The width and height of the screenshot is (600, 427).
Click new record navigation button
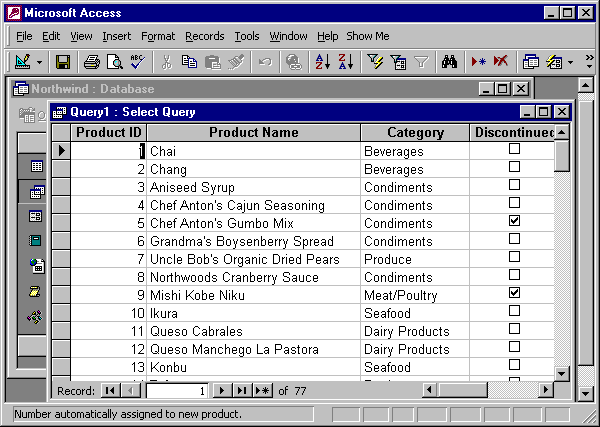point(263,391)
